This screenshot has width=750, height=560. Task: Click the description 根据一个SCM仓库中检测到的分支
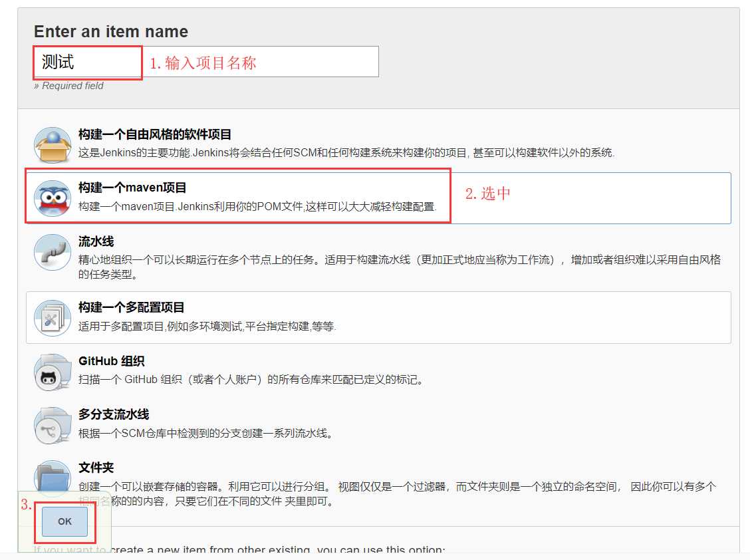[x=205, y=433]
